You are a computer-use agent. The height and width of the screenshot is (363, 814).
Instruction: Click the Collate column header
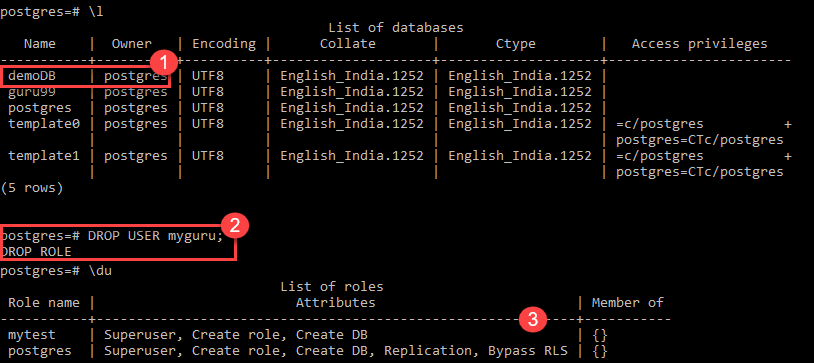347,44
